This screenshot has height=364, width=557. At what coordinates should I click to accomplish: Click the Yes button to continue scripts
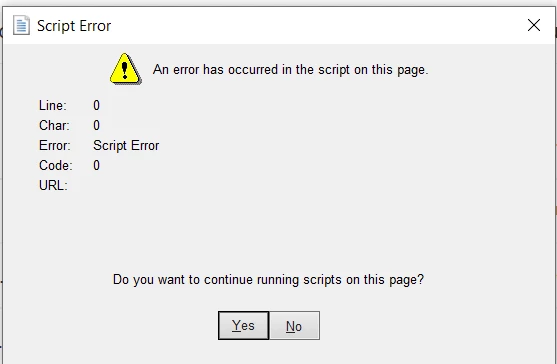pyautogui.click(x=243, y=326)
